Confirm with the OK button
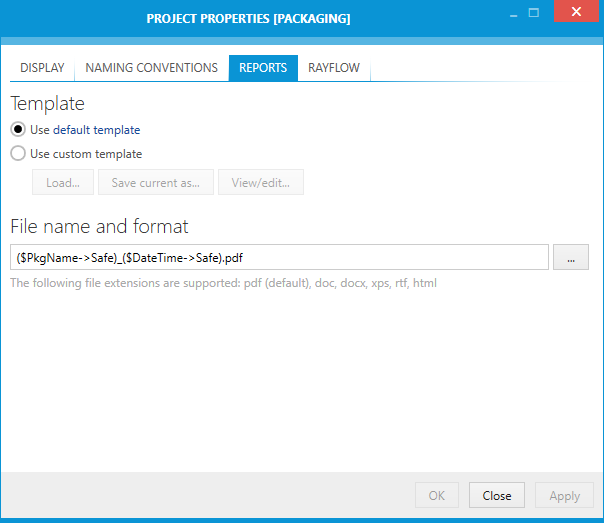Viewport: 604px width, 523px height. point(437,495)
